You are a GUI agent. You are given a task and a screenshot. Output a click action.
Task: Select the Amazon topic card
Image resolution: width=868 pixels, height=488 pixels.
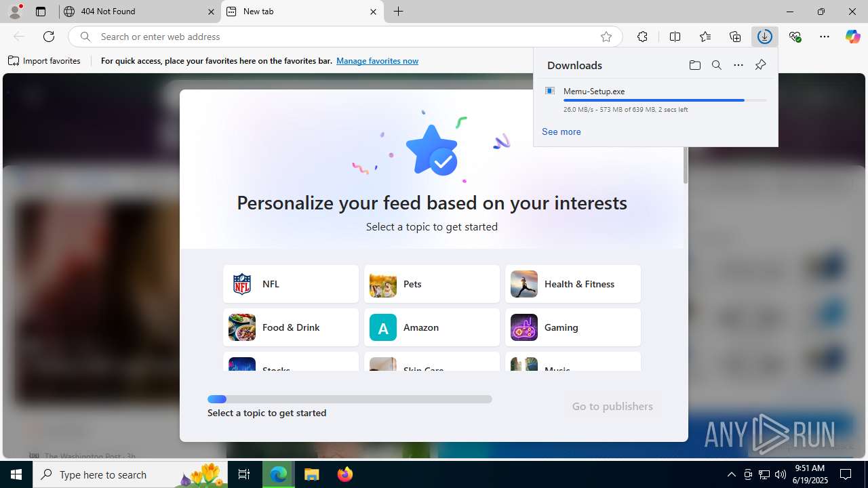432,327
